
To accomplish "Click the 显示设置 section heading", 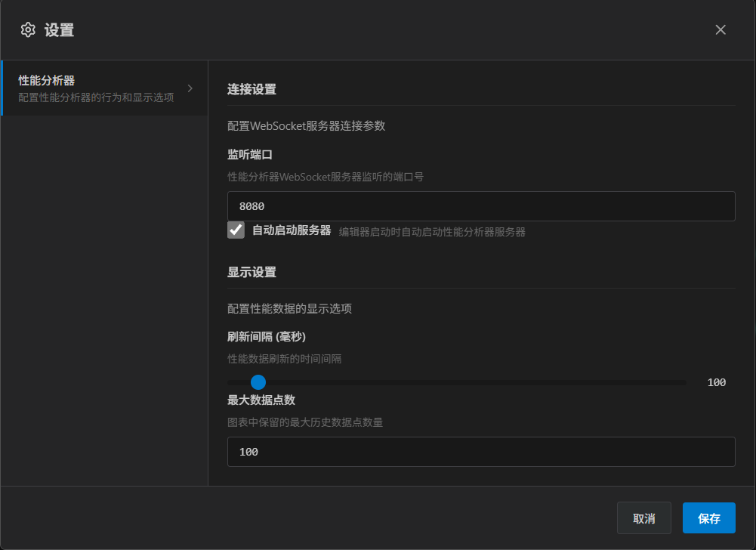I will coord(251,272).
